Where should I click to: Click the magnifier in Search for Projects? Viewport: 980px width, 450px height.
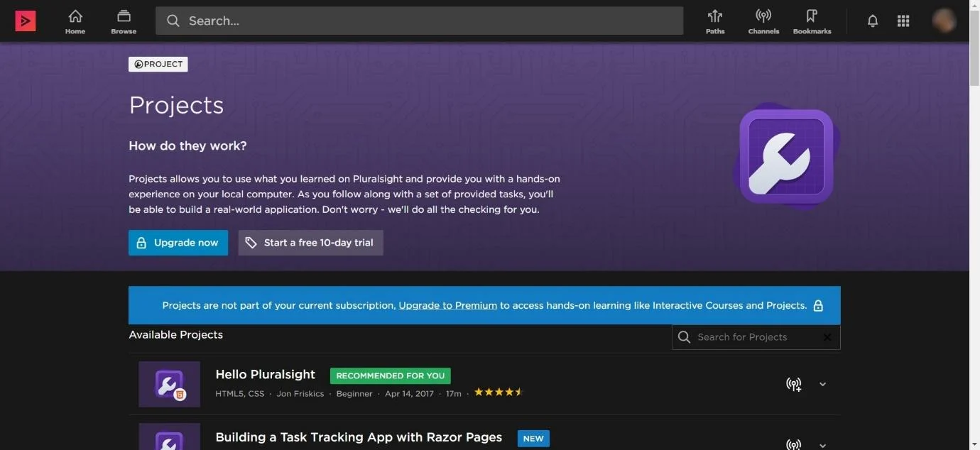pyautogui.click(x=684, y=337)
